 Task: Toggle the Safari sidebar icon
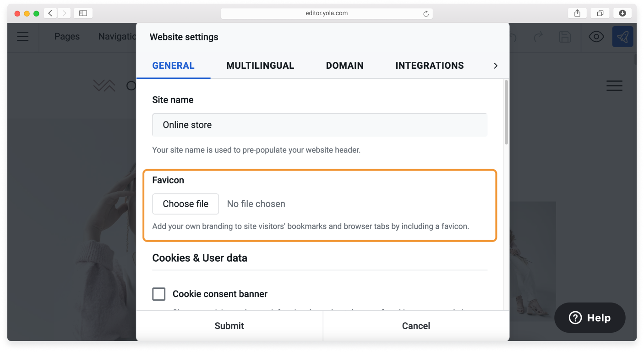[x=83, y=13]
